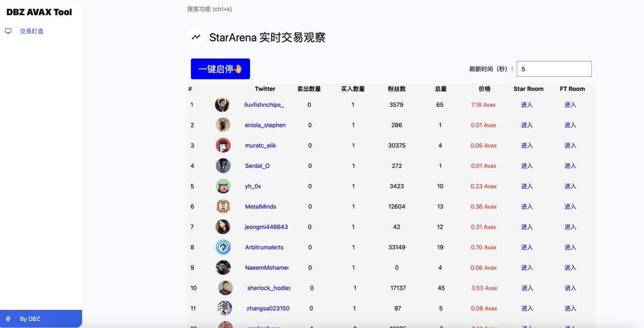Click eniola_stephen avatar image
The width and height of the screenshot is (644, 328).
point(223,125)
